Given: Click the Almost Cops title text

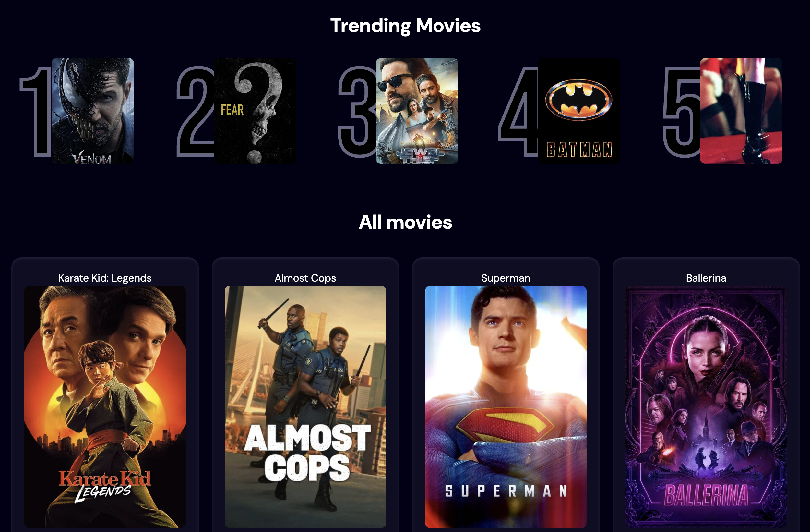Looking at the screenshot, I should coord(305,278).
